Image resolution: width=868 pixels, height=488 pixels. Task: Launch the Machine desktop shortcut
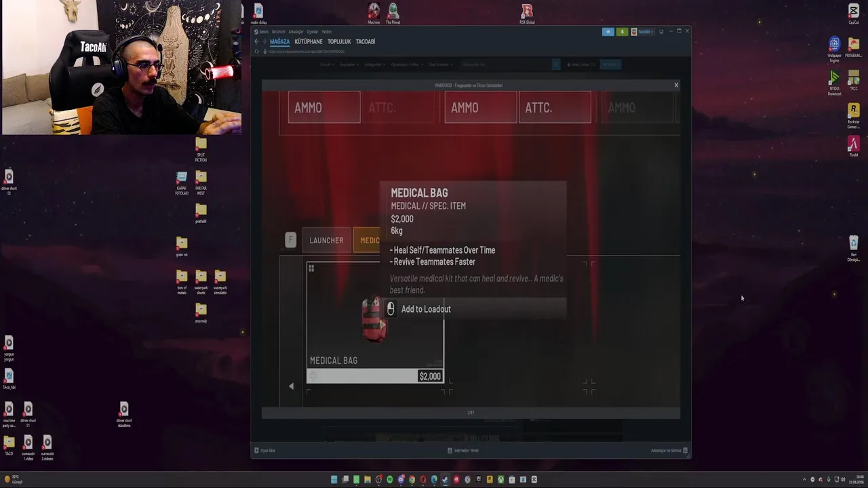pyautogui.click(x=374, y=14)
